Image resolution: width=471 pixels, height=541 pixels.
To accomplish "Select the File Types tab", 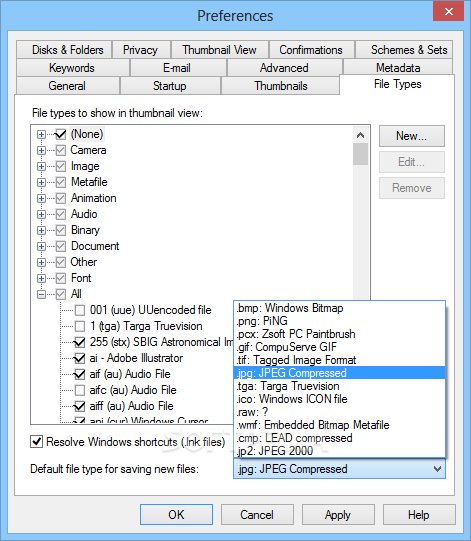I will pos(397,84).
